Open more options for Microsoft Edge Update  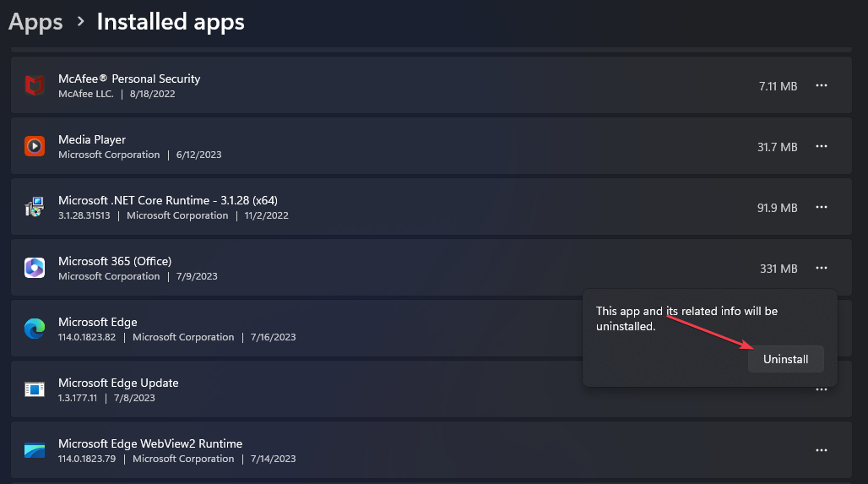point(822,390)
